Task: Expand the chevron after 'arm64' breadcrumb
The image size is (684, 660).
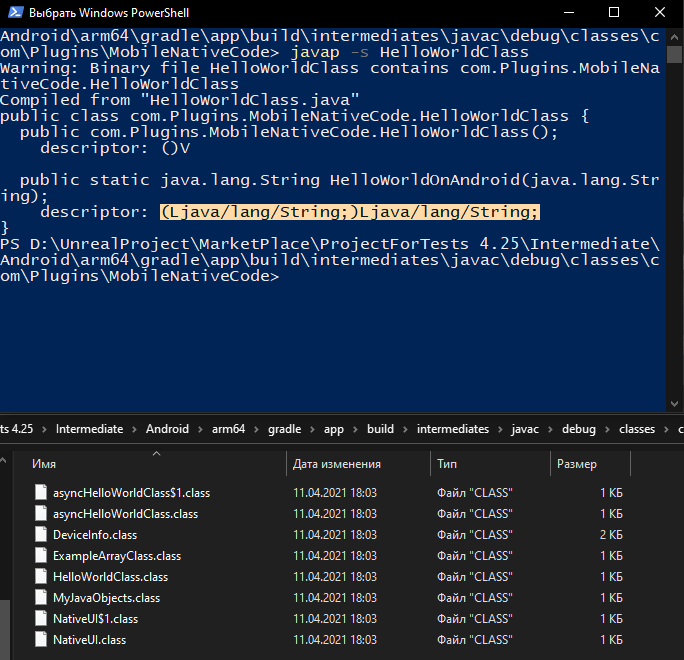Action: pos(256,430)
